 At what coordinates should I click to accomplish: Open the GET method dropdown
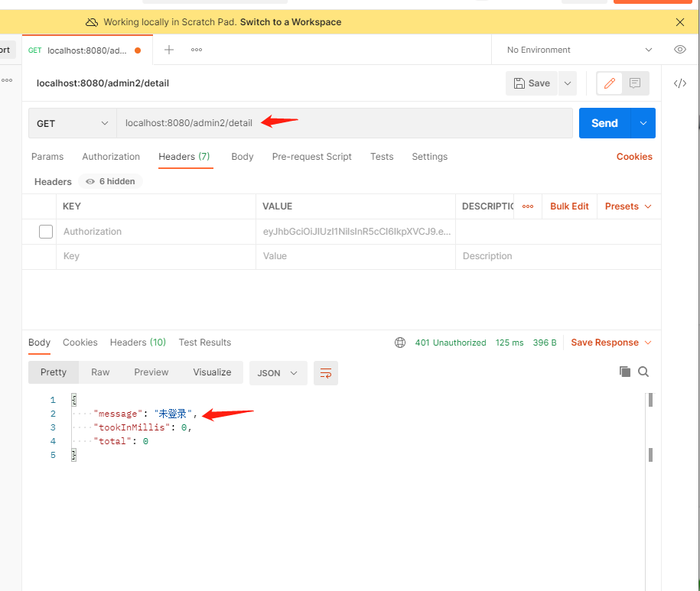tap(73, 123)
